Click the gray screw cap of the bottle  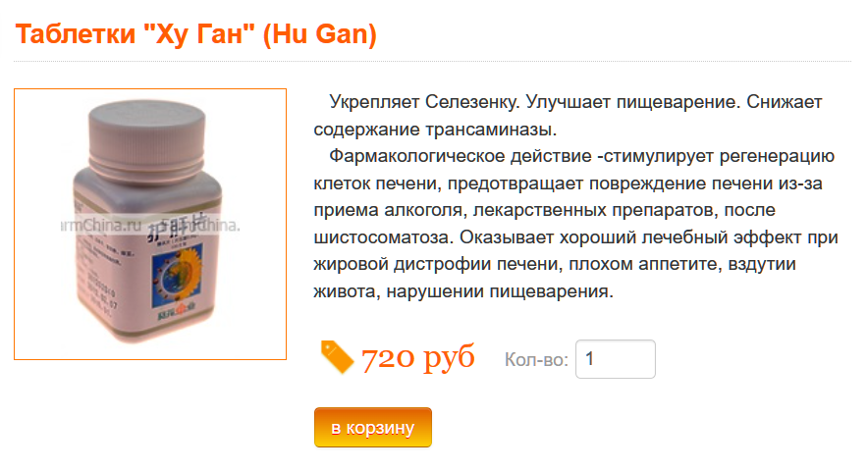(x=147, y=132)
